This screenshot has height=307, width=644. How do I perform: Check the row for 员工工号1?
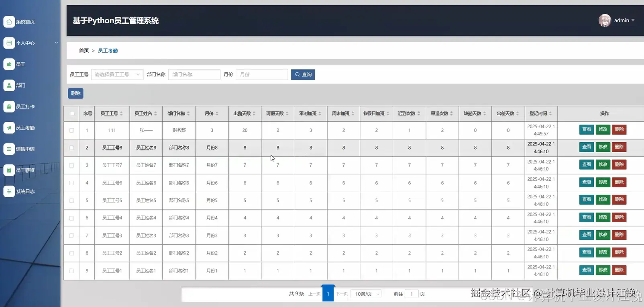pyautogui.click(x=71, y=271)
